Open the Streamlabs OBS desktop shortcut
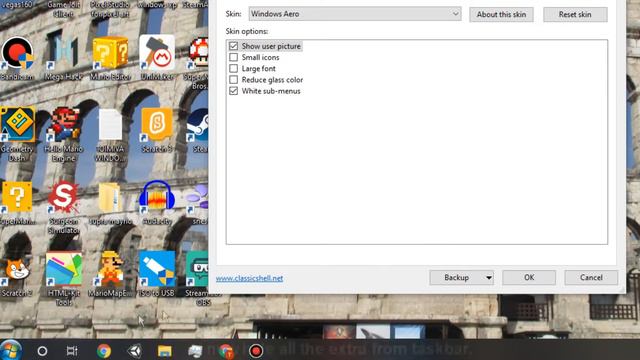Viewport: 640px width, 360px height. 198,269
